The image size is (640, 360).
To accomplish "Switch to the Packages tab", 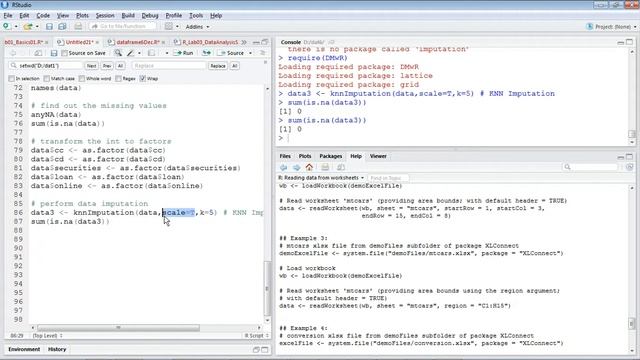I will [x=331, y=156].
